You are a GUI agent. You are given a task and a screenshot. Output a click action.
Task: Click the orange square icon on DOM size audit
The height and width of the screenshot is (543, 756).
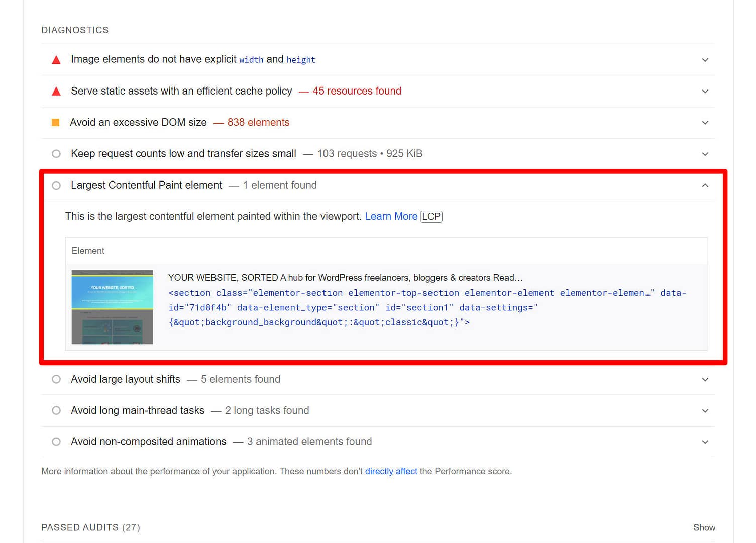[x=56, y=122]
